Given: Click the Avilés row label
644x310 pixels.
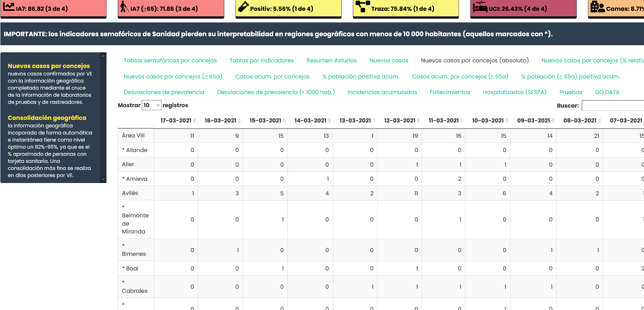Looking at the screenshot, I should pos(130,193).
